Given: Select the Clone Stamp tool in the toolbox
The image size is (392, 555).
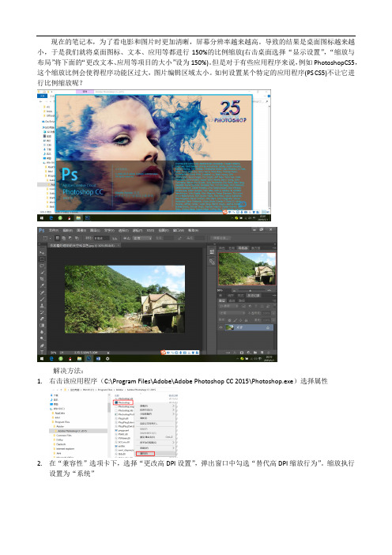Looking at the screenshot, I should coord(42,306).
